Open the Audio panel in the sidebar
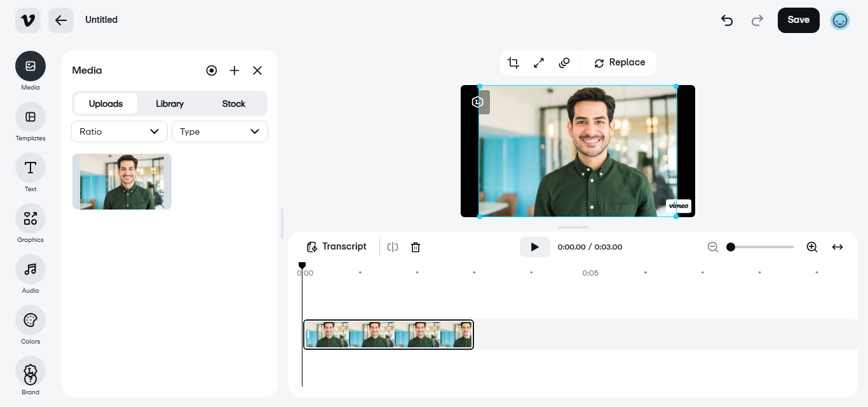 (30, 274)
